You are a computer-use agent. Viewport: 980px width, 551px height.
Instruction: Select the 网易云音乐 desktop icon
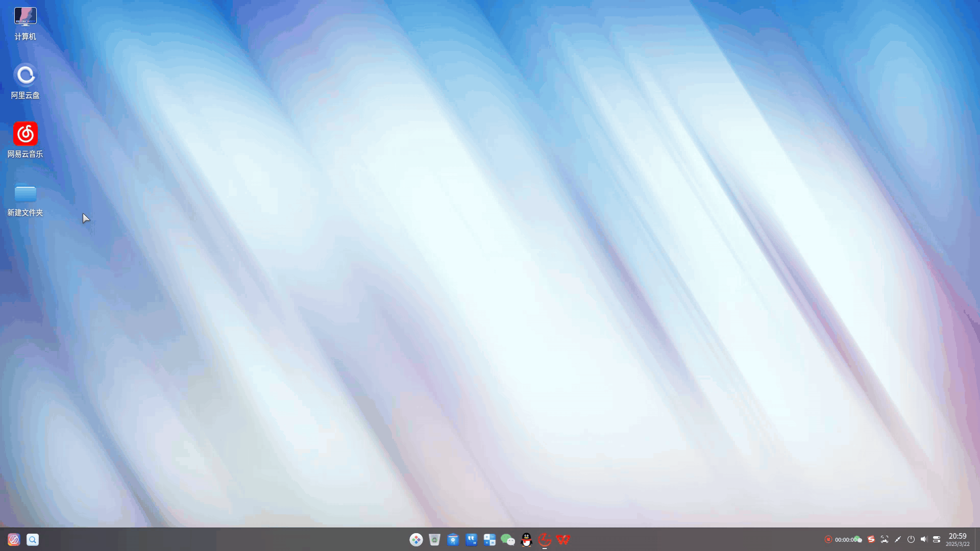pyautogui.click(x=25, y=140)
